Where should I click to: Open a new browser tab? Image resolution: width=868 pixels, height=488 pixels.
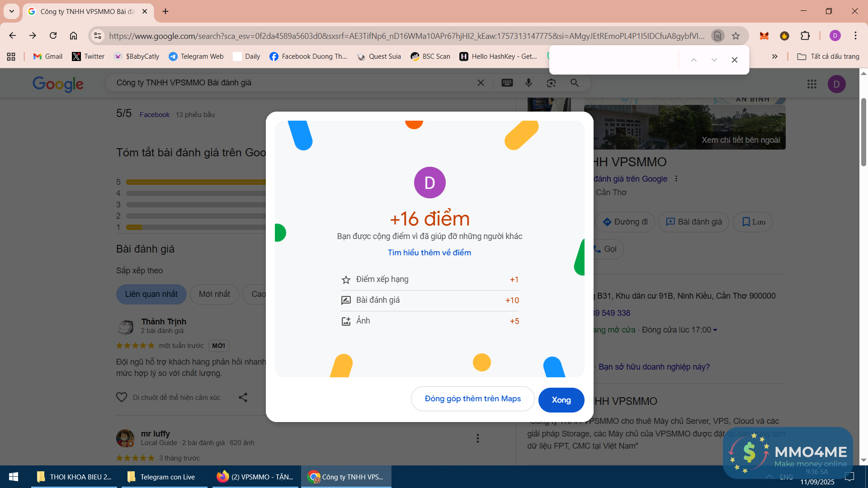point(165,11)
